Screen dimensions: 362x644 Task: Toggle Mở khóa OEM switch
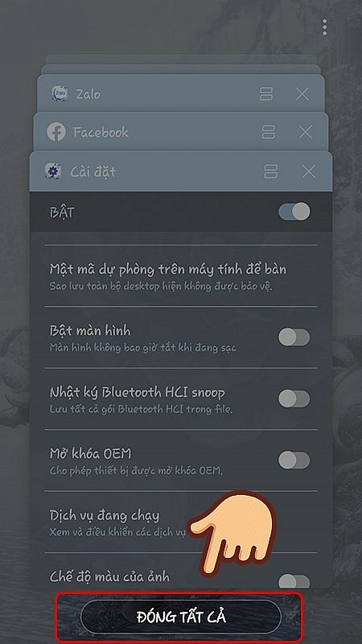[x=294, y=460]
